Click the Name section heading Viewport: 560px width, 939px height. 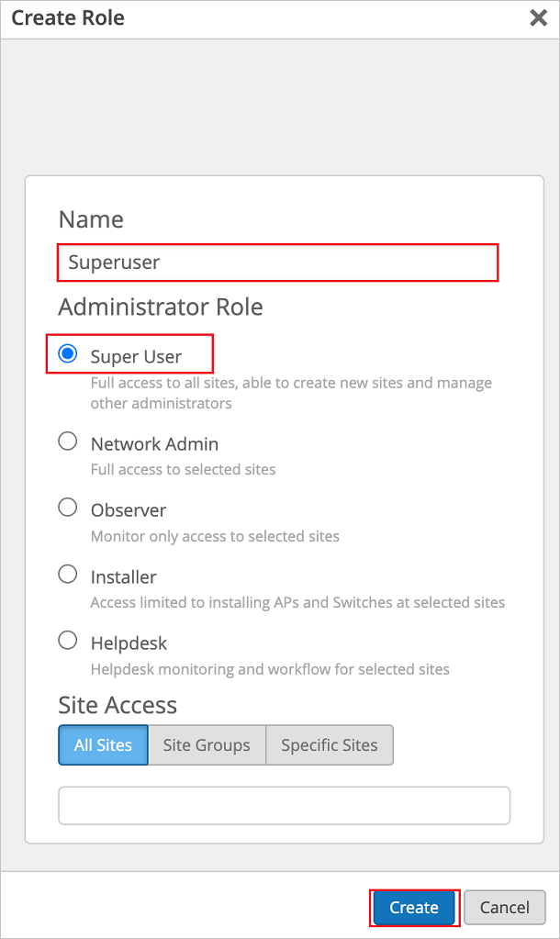coord(91,219)
